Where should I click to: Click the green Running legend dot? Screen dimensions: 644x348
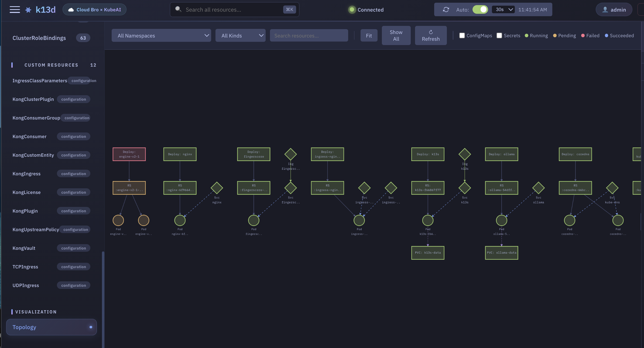[x=527, y=35]
